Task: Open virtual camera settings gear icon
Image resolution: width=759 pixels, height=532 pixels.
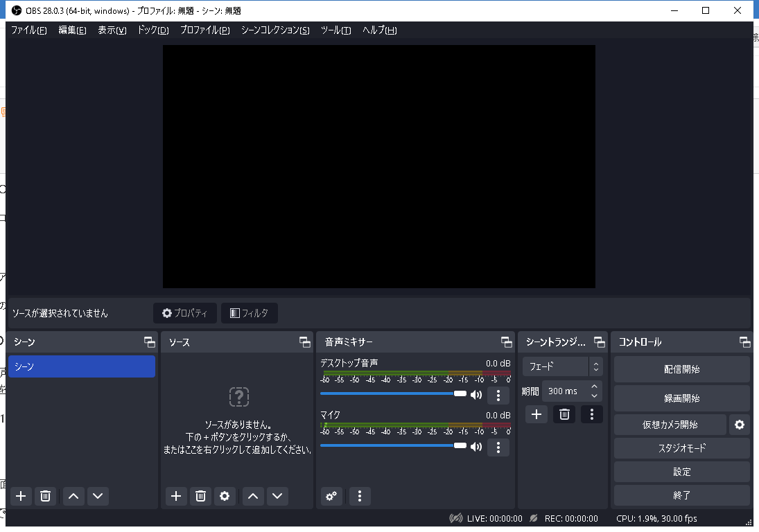Action: click(739, 425)
